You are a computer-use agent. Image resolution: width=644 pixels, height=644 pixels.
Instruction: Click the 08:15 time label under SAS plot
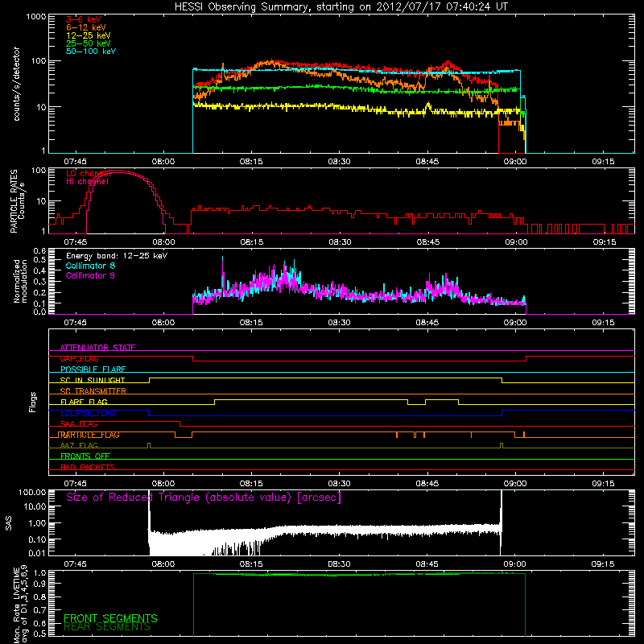click(251, 564)
